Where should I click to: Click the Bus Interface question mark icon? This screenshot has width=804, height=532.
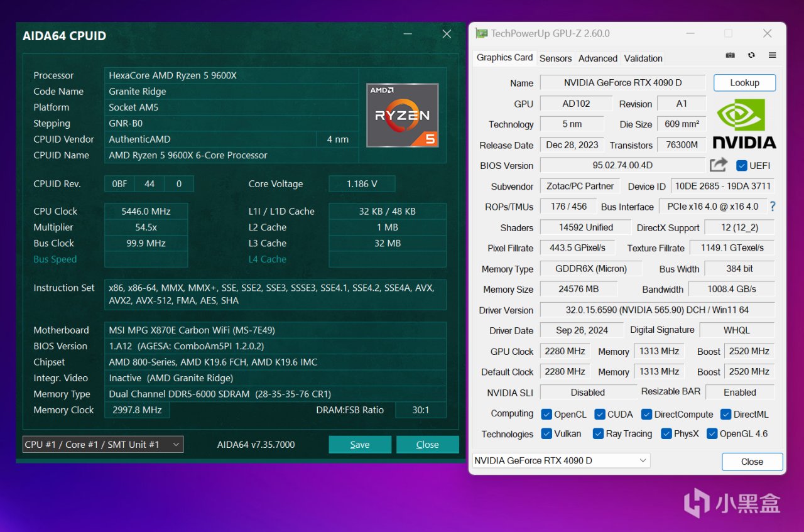click(x=773, y=207)
